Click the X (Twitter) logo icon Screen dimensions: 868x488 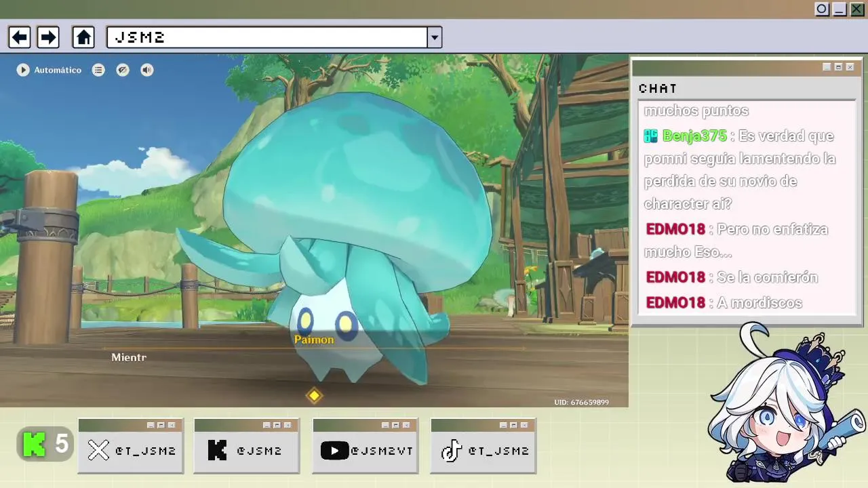point(98,451)
